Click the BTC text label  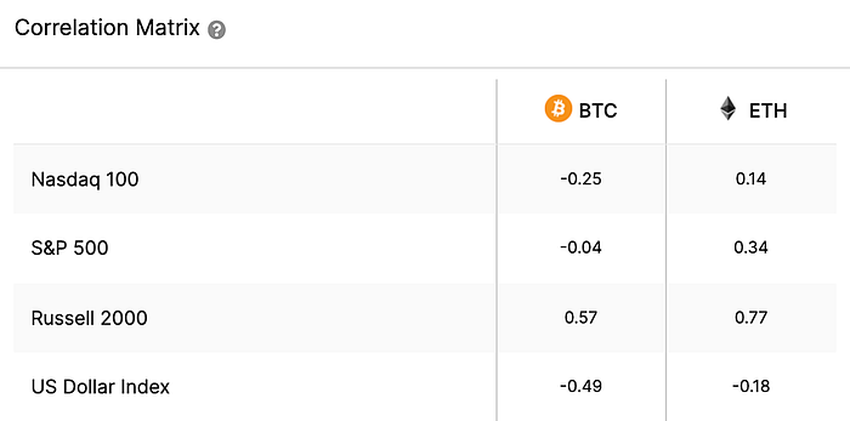coord(598,111)
